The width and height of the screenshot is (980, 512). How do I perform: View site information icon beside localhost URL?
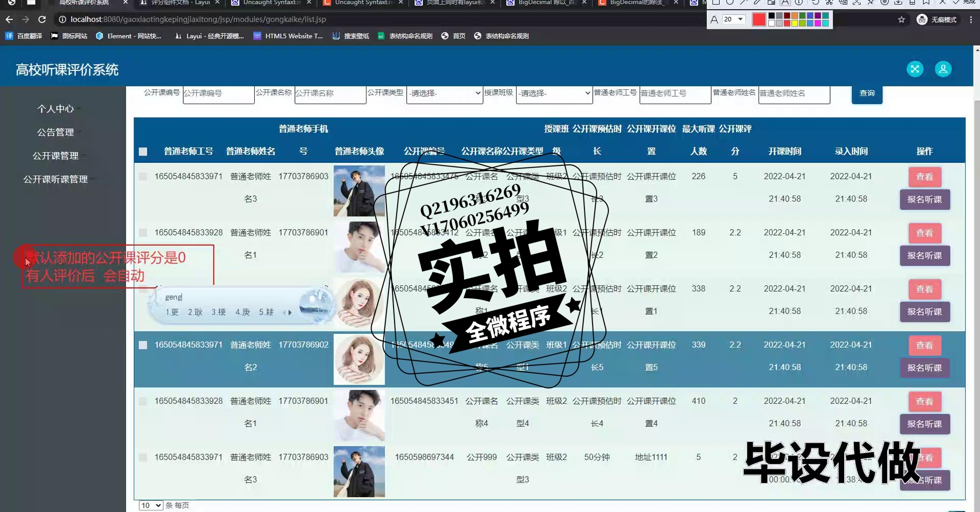pyautogui.click(x=62, y=19)
